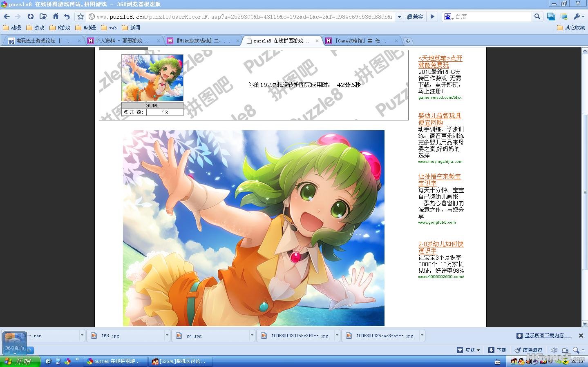
Task: Expand dropdown arrow for the .rar download
Action: [x=82, y=336]
